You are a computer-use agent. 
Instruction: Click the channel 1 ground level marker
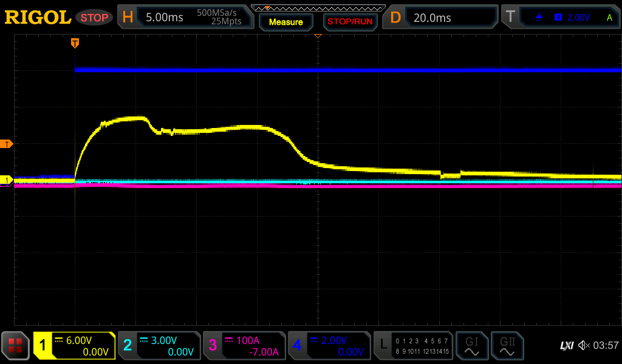(7, 180)
